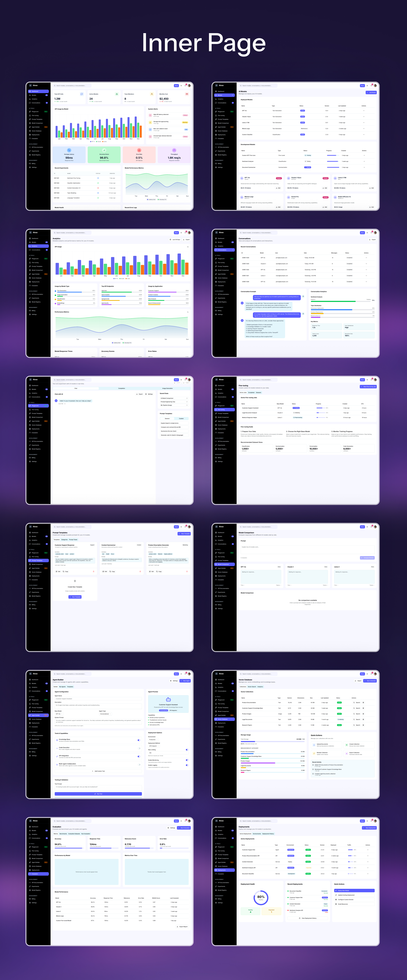This screenshot has width=407, height=980.
Task: Click the Team Members people icon on Dashboard screen
Action: pos(152,94)
